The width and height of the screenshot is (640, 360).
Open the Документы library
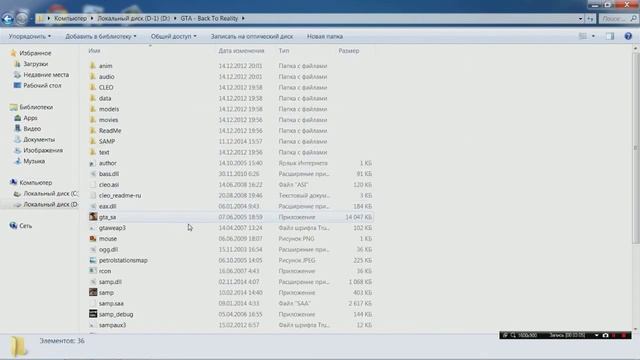[x=39, y=139]
